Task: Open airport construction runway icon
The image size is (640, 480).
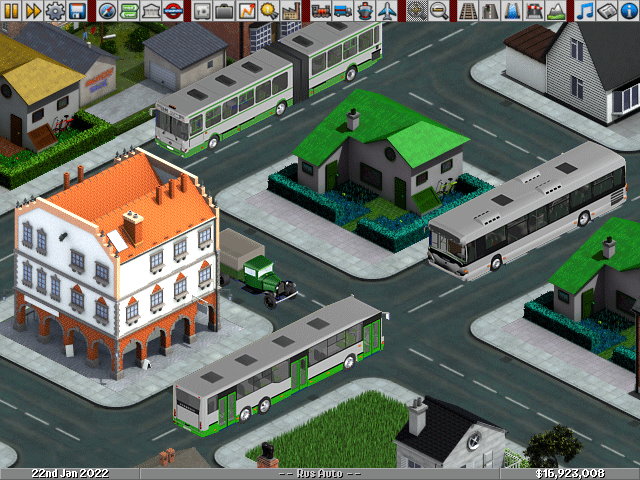Action: (534, 11)
